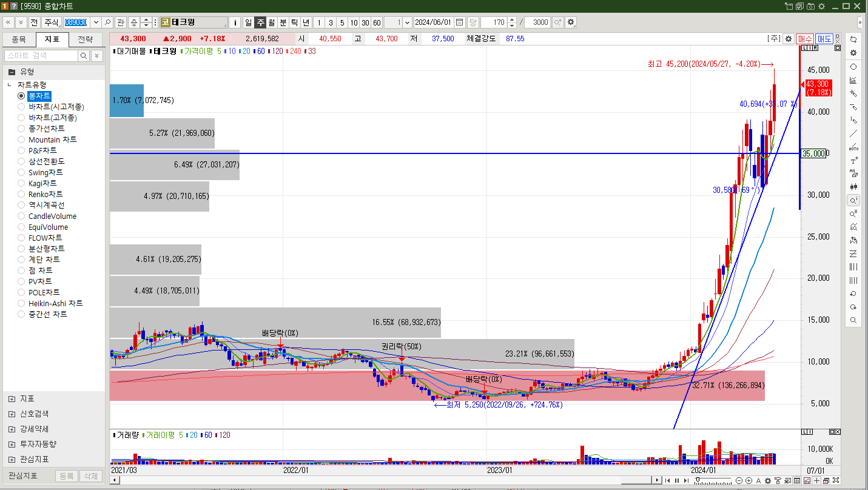Image resolution: width=868 pixels, height=490 pixels.
Task: Select the text 'T' annotation tool
Action: 853,160
